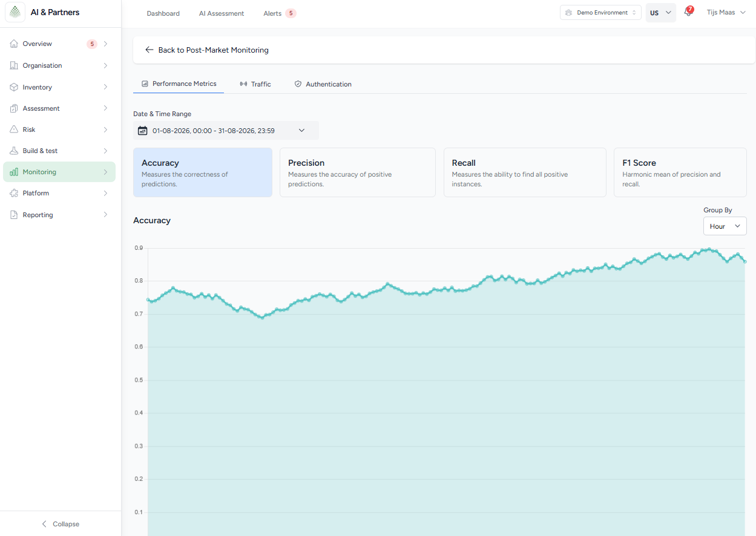Click the Inventory cube icon
756x536 pixels.
[x=14, y=87]
